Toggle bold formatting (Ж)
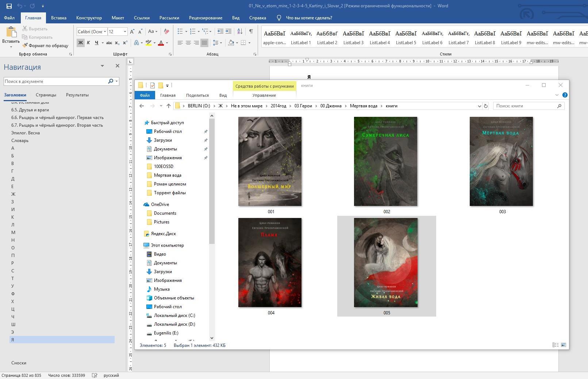 click(x=80, y=43)
